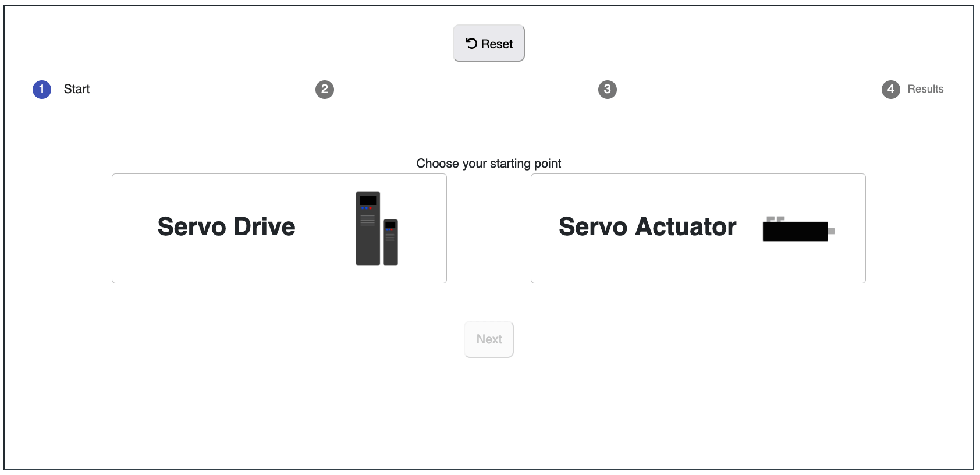Jump to the step 3 circle

608,89
